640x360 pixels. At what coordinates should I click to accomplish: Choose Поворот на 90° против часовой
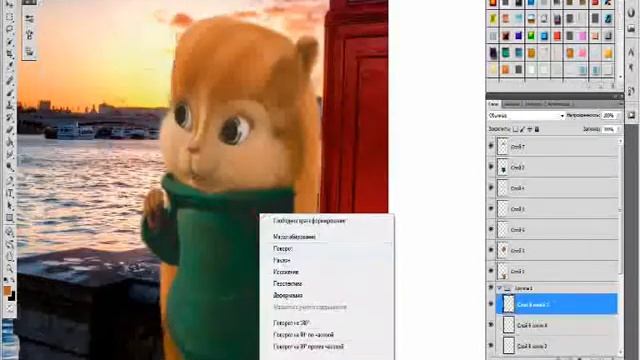308,347
